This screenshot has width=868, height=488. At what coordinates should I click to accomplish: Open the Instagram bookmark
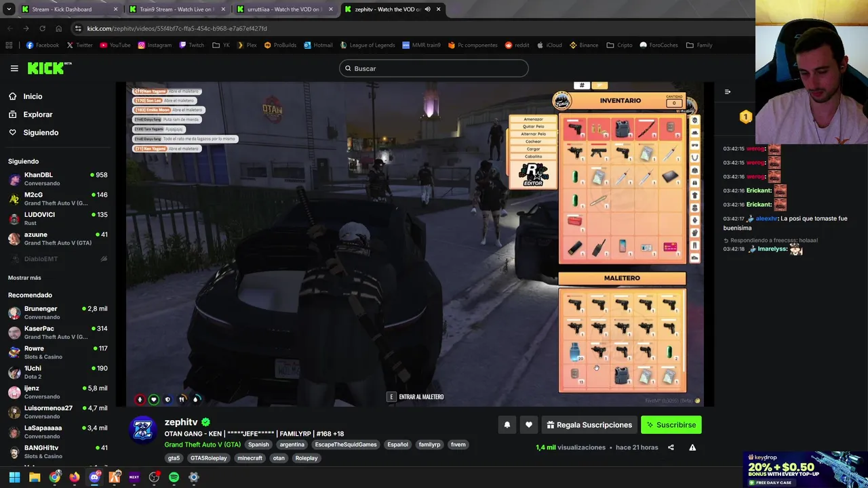tap(154, 45)
